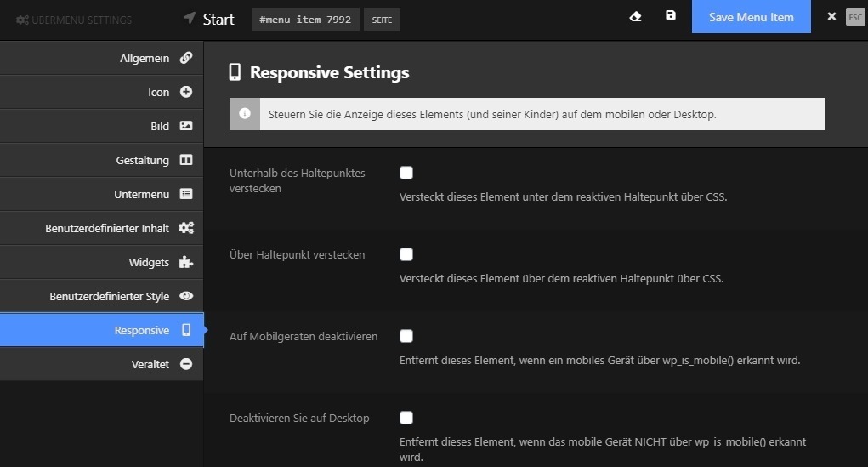Image resolution: width=868 pixels, height=467 pixels.
Task: Click the Responsive Settings heading
Action: click(x=329, y=72)
